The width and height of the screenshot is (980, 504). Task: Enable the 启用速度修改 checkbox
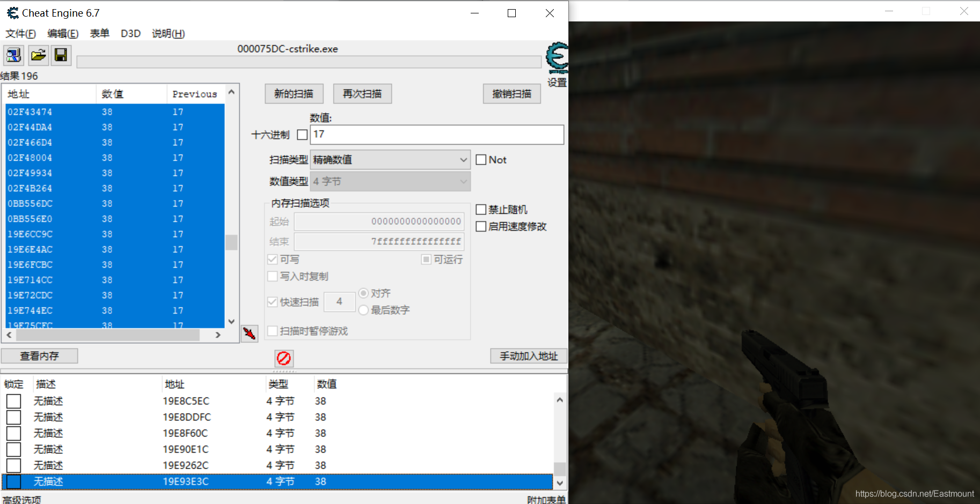click(x=481, y=226)
